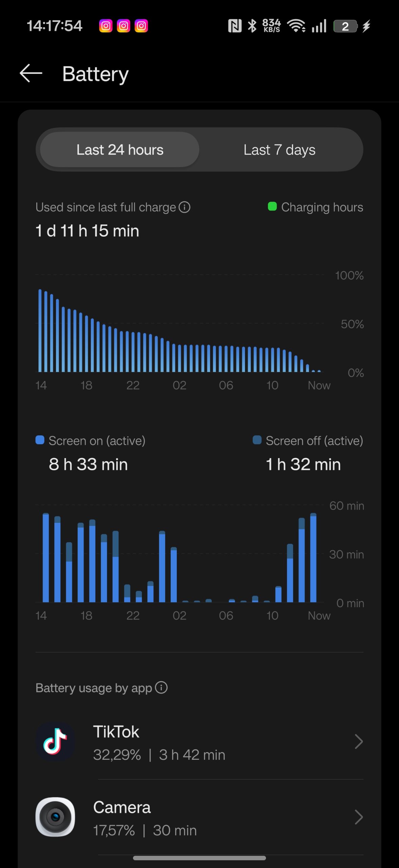Tap the Screen on (active) legend swatch
399x868 pixels.
[x=40, y=440]
